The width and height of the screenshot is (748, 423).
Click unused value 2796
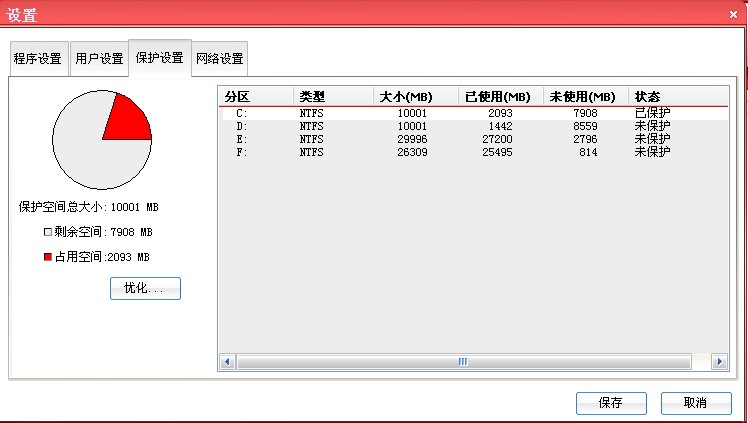pyautogui.click(x=585, y=139)
